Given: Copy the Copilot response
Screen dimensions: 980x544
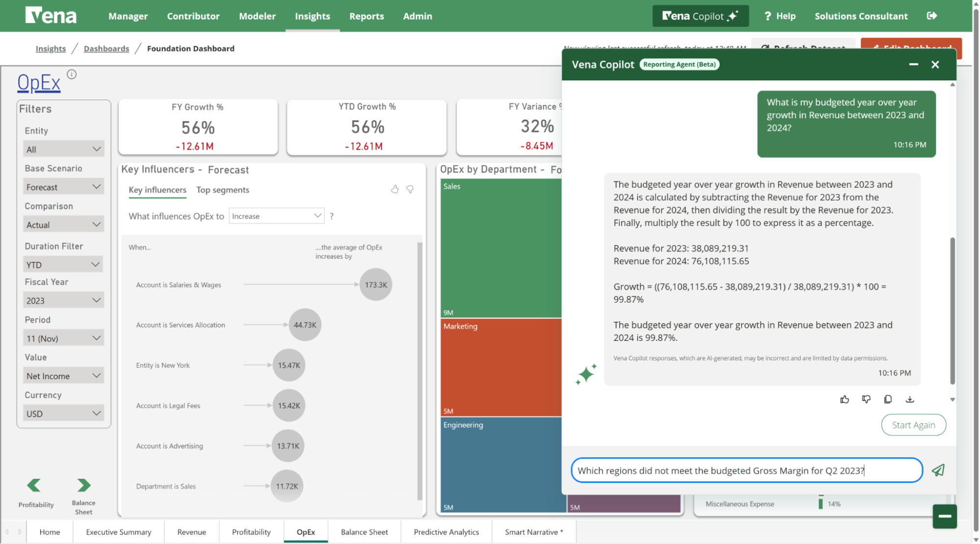Looking at the screenshot, I should point(887,399).
